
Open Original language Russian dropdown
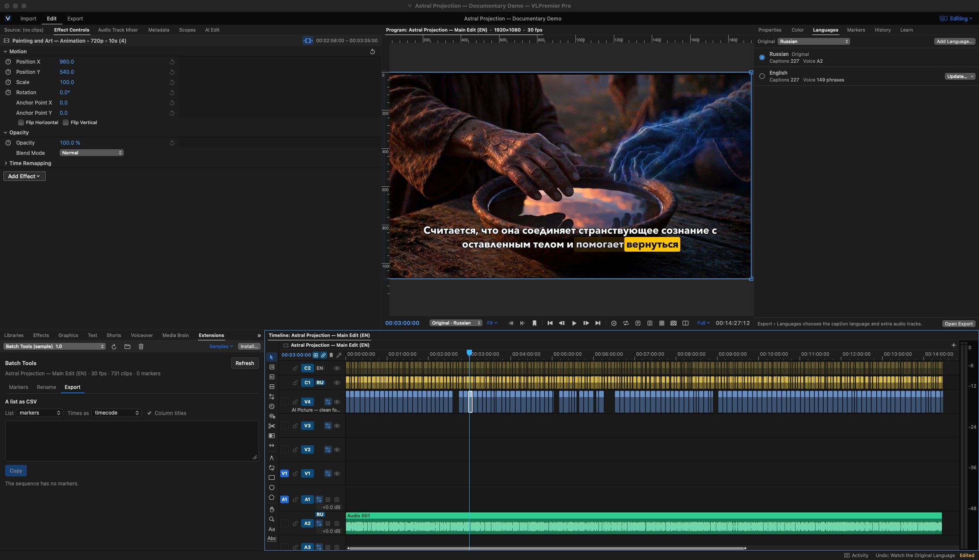(x=813, y=41)
